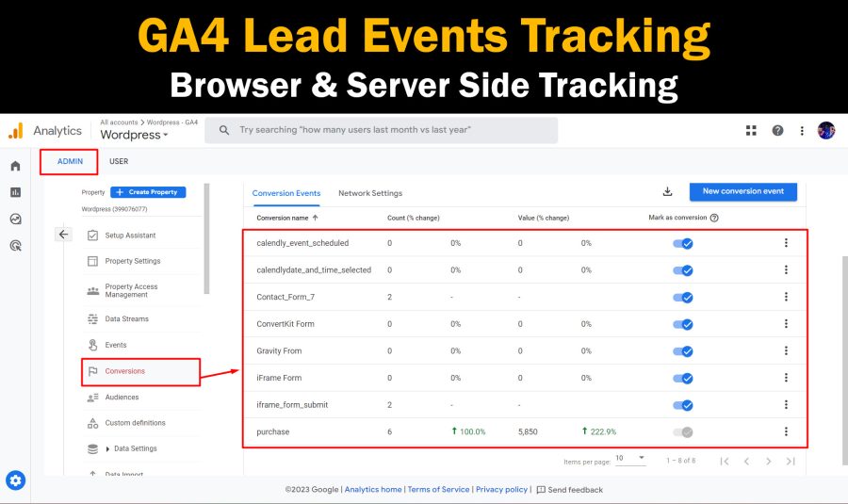Open Conversions in the property menu
The image size is (848, 504).
141,371
